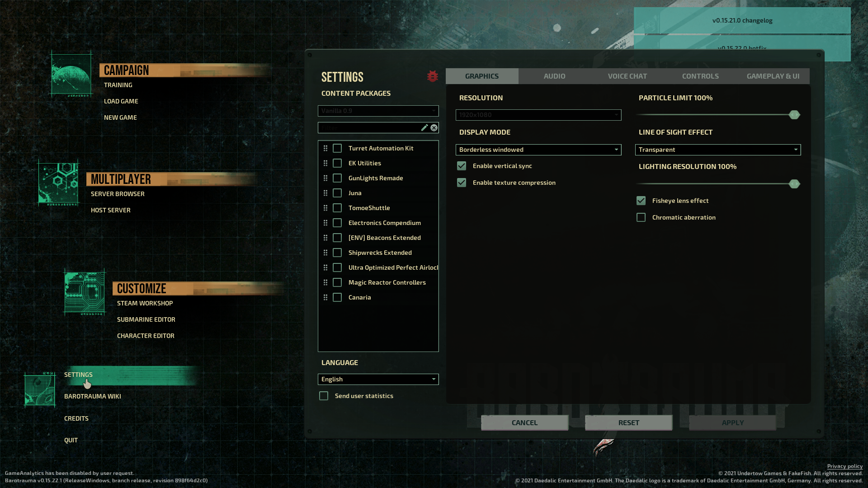This screenshot has width=868, height=488.
Task: Click the content package filter field
Action: 368,128
